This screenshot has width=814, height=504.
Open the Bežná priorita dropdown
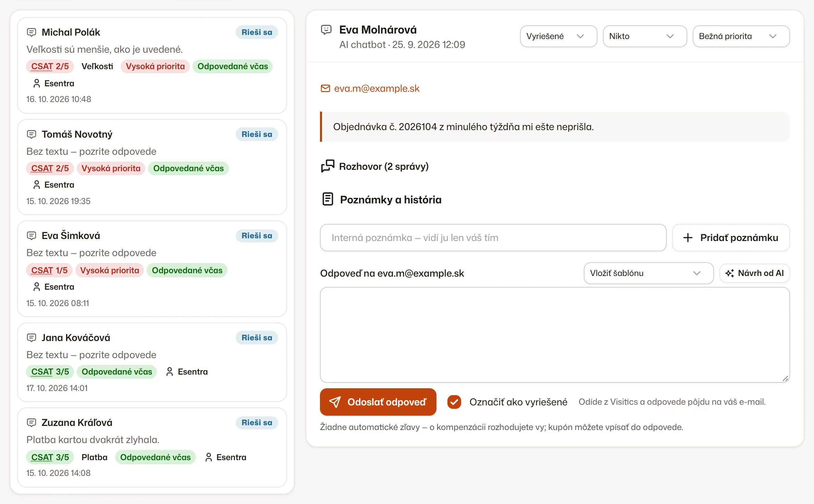click(x=741, y=36)
